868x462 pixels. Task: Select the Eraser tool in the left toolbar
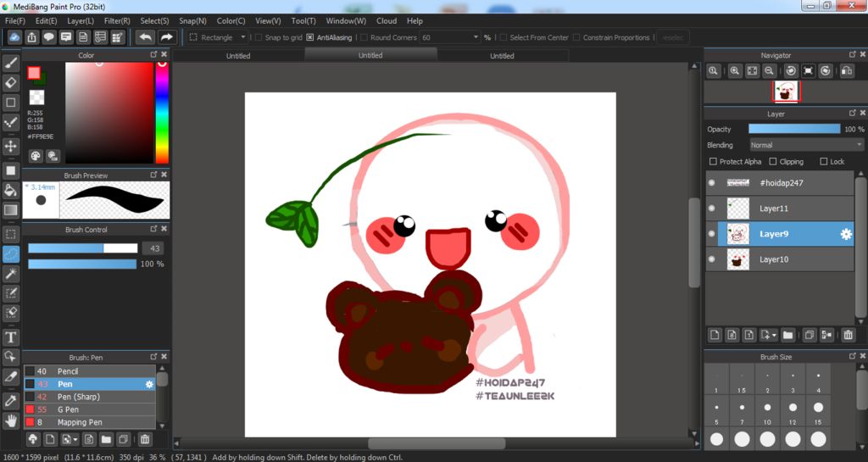[11, 82]
